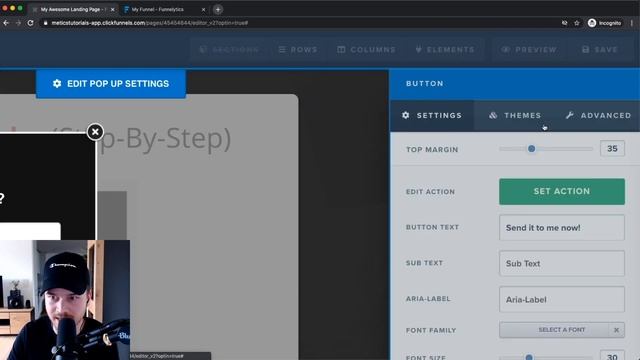Switch to the Themes tab
The width and height of the screenshot is (640, 360).
515,116
